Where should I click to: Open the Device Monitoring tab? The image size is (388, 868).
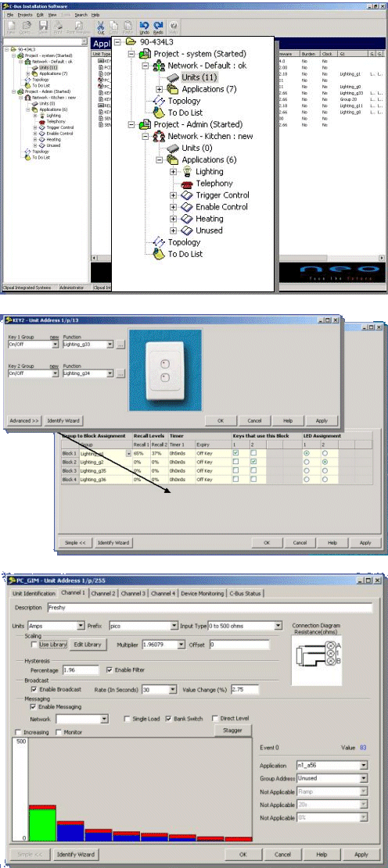[x=203, y=594]
